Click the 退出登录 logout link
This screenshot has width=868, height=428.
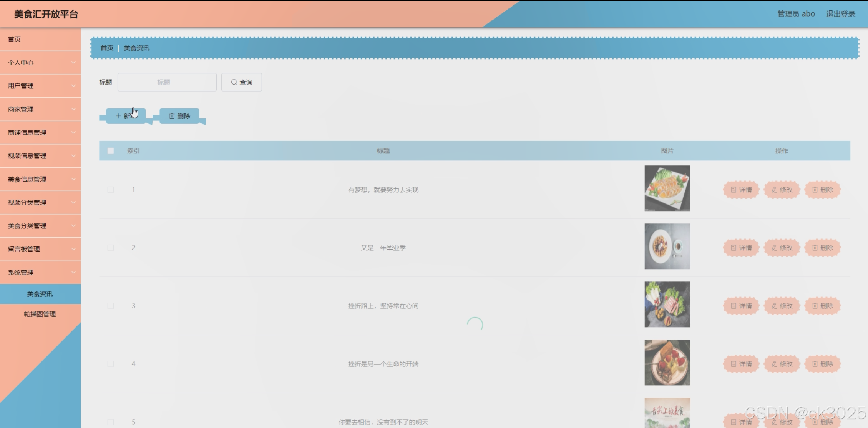coord(840,14)
